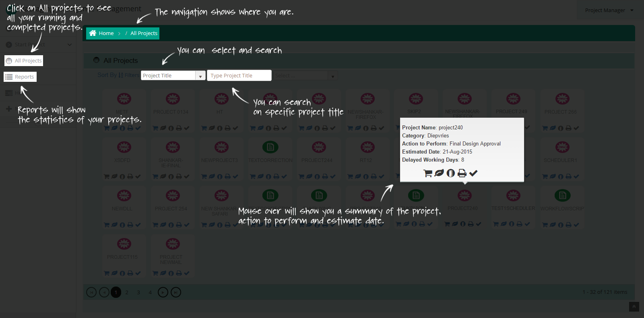
Task: Open the NEWPROJECT3 project card
Action: 221,159
